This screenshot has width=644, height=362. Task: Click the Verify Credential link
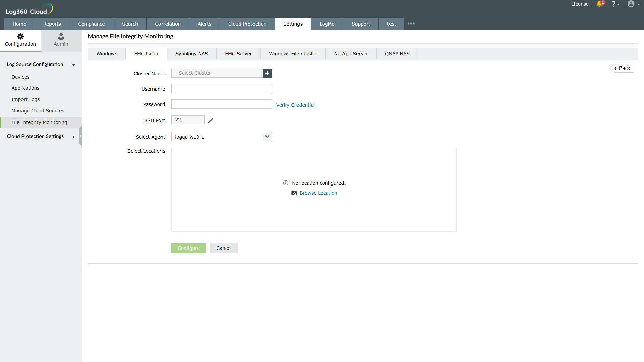coord(295,105)
